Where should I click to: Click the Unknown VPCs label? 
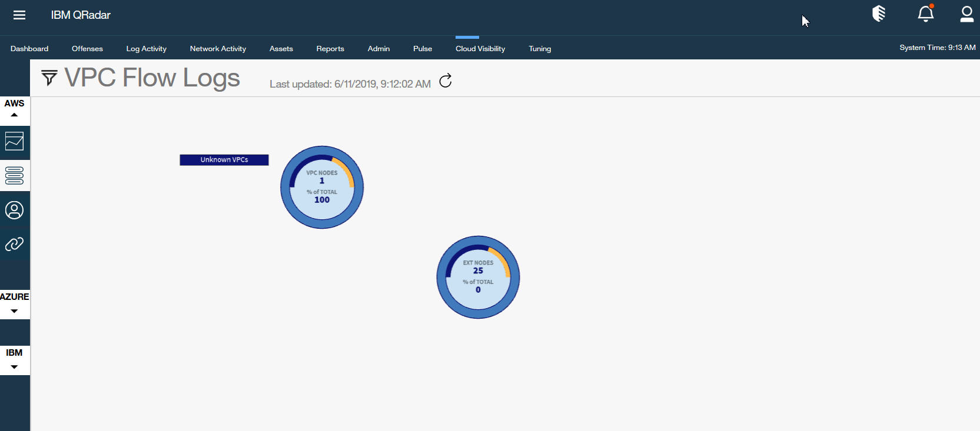pyautogui.click(x=224, y=160)
